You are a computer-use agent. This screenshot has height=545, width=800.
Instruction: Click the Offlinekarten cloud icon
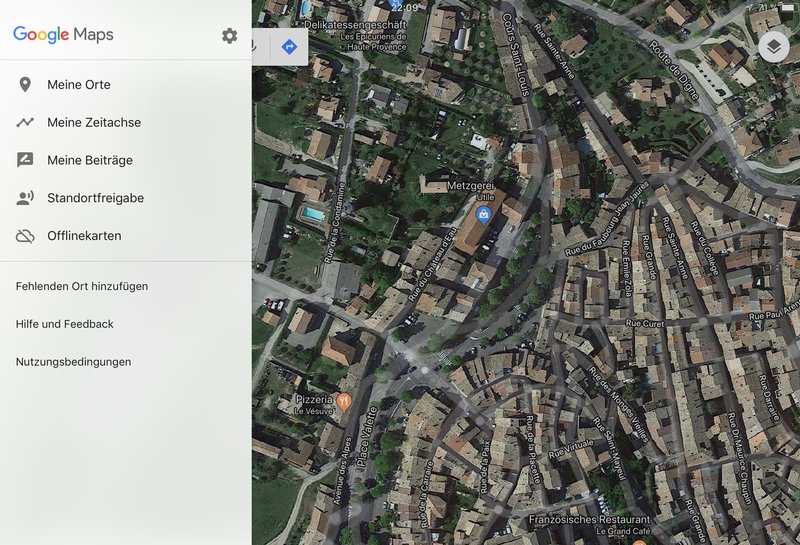point(25,236)
